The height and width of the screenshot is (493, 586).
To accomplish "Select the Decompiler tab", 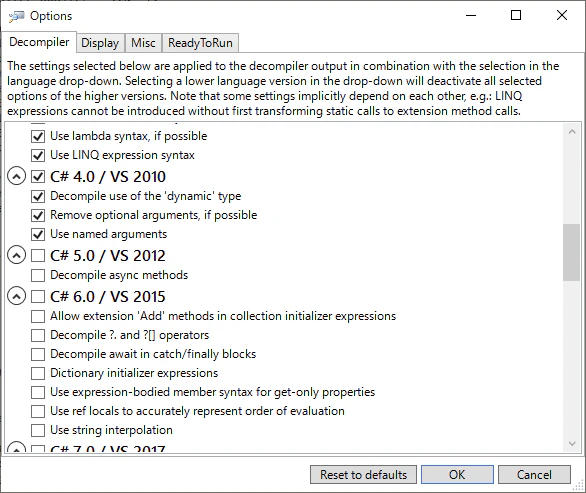I will point(39,42).
